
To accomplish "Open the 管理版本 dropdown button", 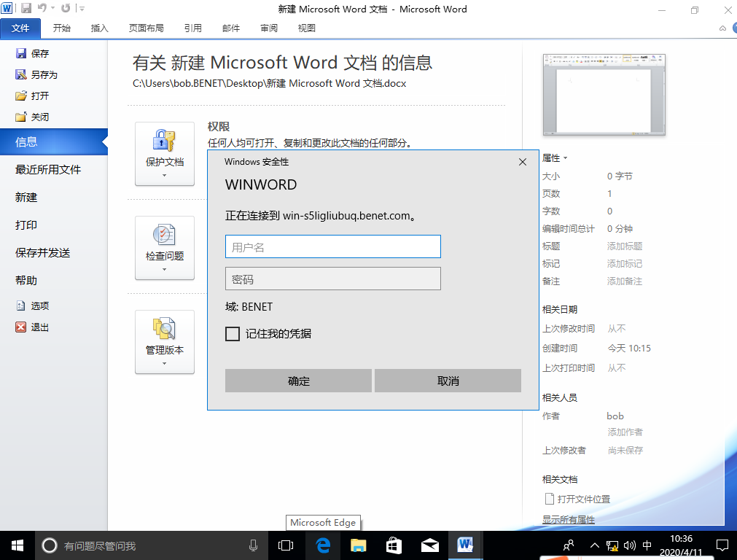I will (165, 342).
